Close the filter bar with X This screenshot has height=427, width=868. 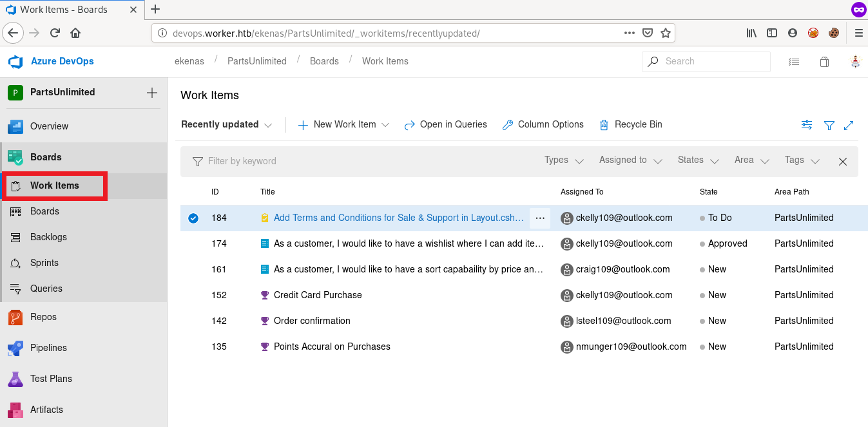click(842, 162)
